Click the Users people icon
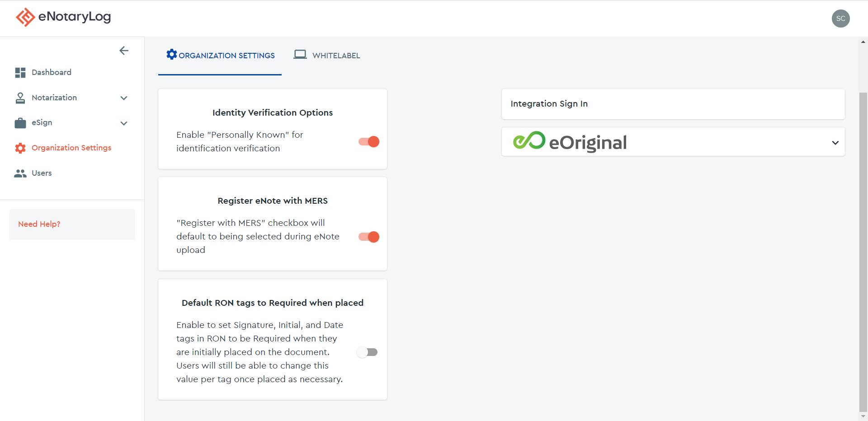Screen dimensions: 868x421 pos(20,173)
